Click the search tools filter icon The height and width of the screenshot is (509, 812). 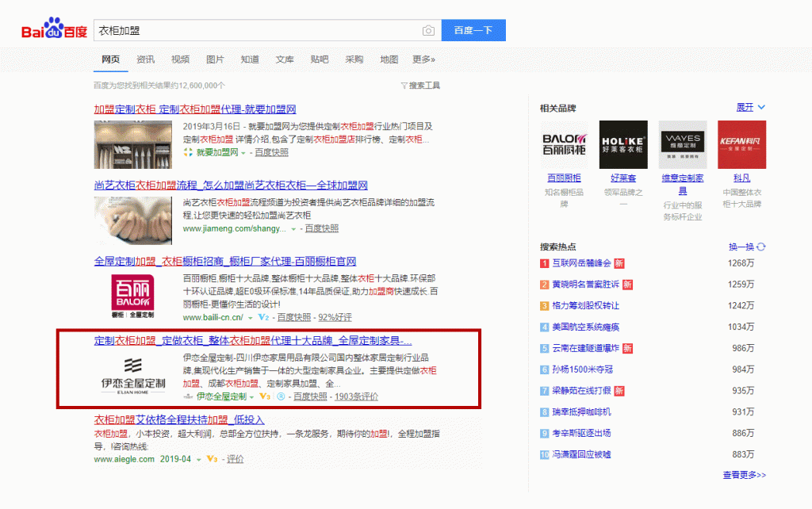pyautogui.click(x=404, y=86)
